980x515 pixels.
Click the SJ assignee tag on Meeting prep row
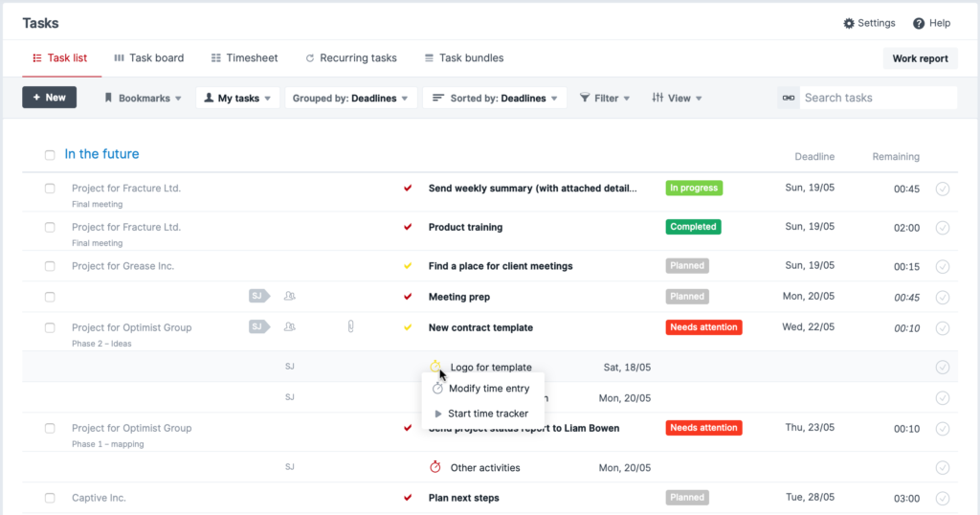[x=259, y=296]
